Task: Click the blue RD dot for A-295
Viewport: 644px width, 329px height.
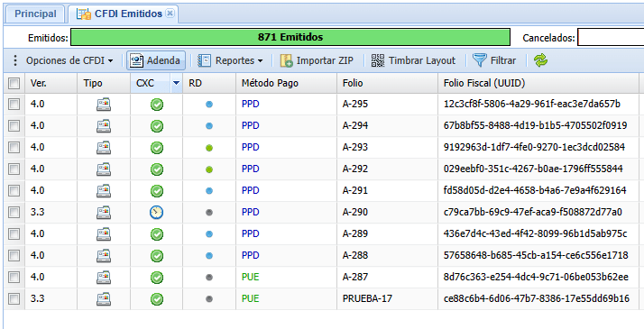Action: [x=209, y=105]
